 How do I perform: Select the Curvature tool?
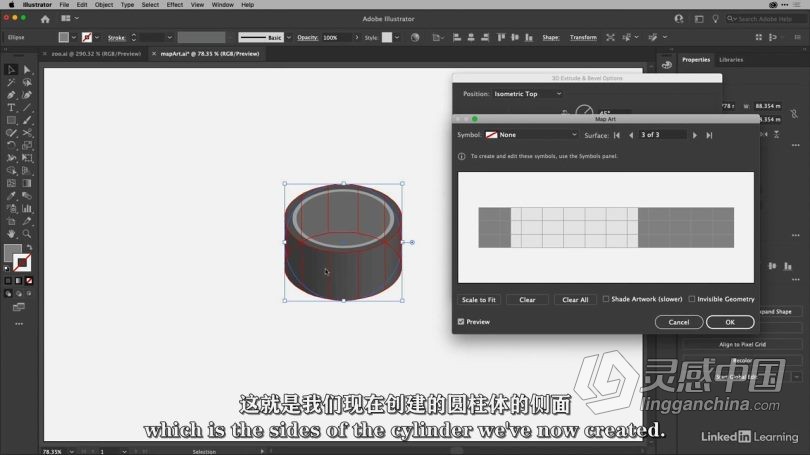[27, 95]
